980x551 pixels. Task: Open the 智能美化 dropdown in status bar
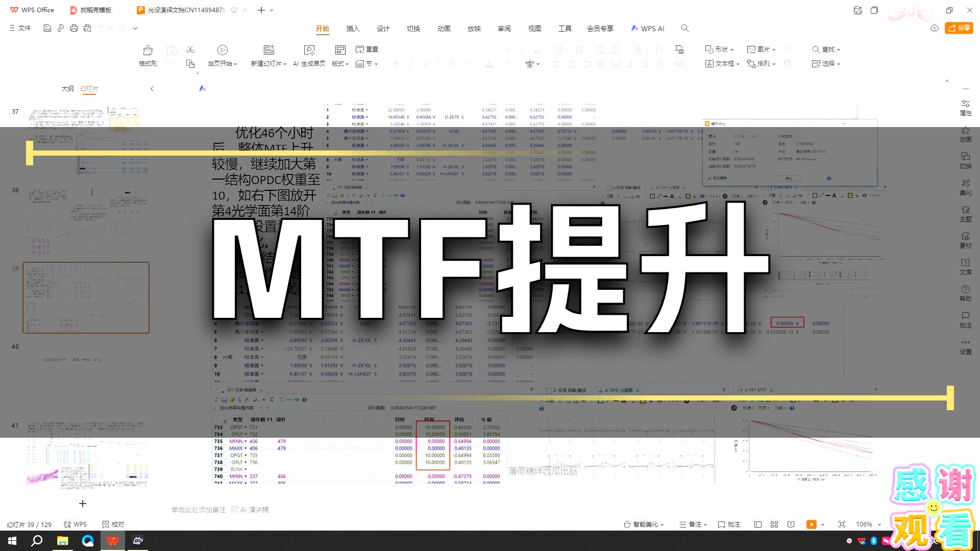click(x=644, y=524)
